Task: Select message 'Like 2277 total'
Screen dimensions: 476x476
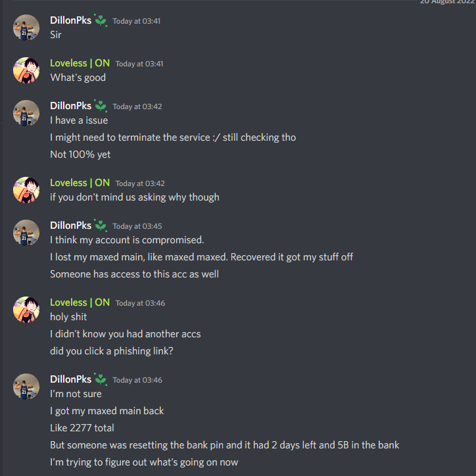Action: [x=82, y=428]
